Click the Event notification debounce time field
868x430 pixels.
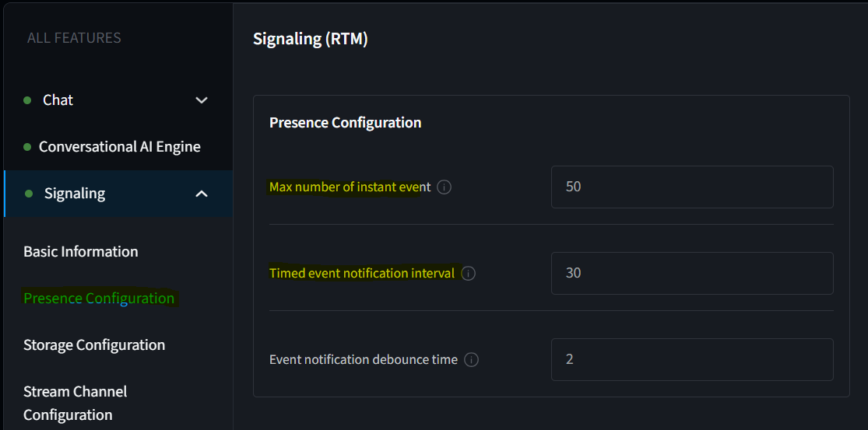tap(691, 360)
